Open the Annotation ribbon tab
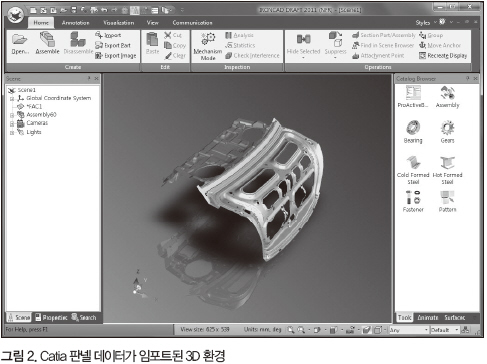This screenshot has height=364, width=487. coord(76,23)
